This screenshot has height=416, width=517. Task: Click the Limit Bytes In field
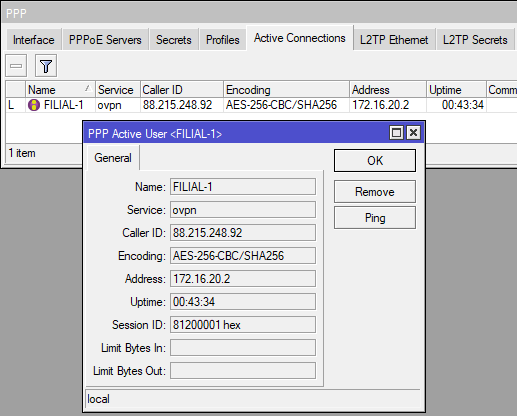point(243,348)
